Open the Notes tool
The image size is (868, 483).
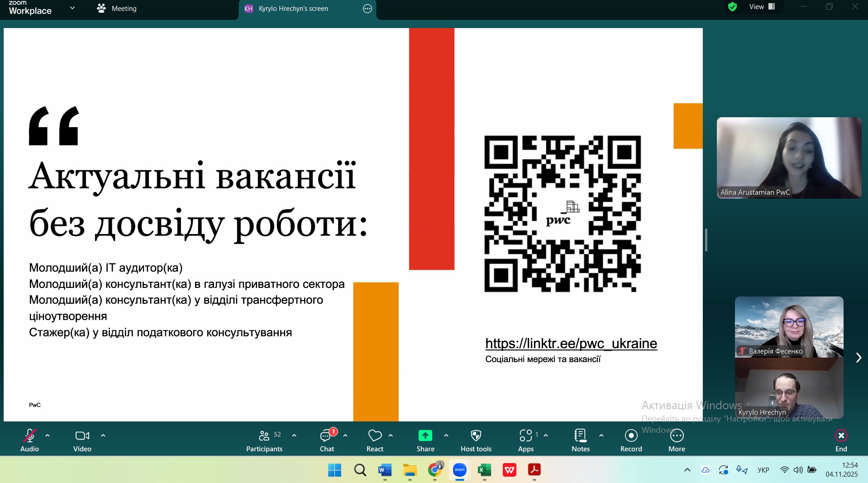point(580,440)
